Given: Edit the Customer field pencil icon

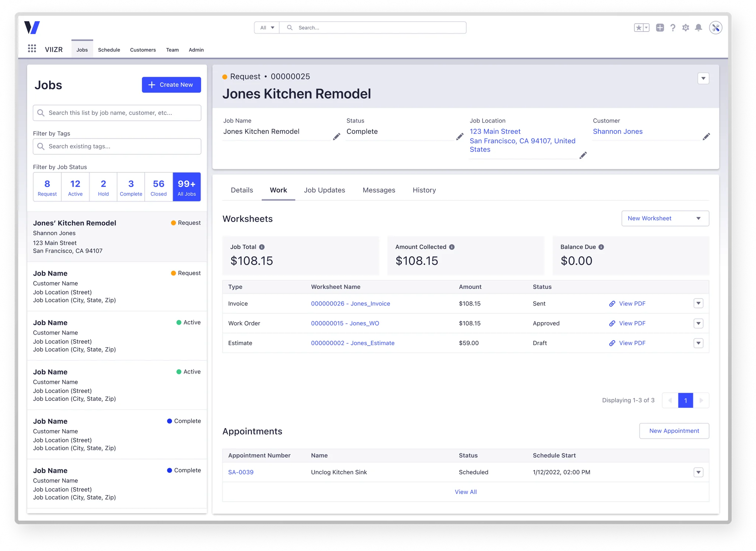Looking at the screenshot, I should click(x=706, y=137).
